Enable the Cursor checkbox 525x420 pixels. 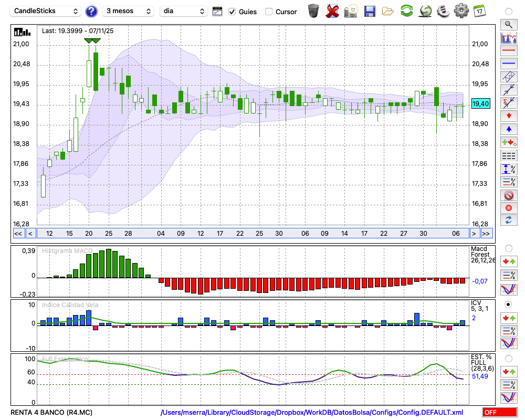pos(269,12)
